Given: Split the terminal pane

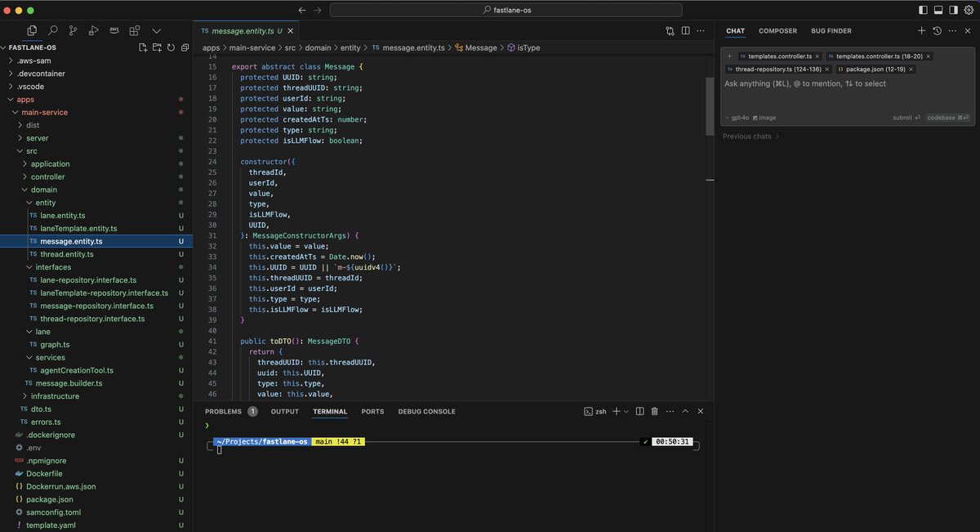Looking at the screenshot, I should (640, 412).
